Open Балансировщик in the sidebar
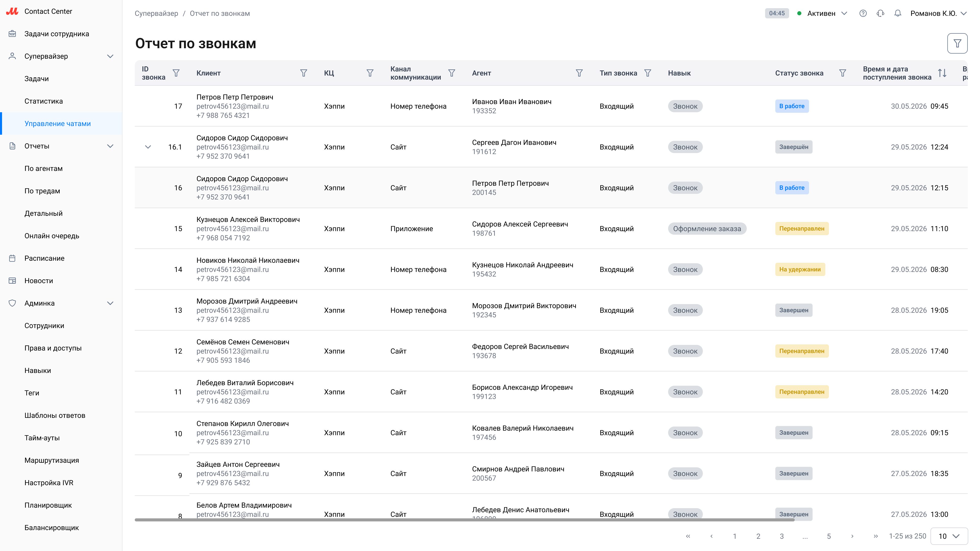This screenshot has height=551, width=980. click(52, 528)
